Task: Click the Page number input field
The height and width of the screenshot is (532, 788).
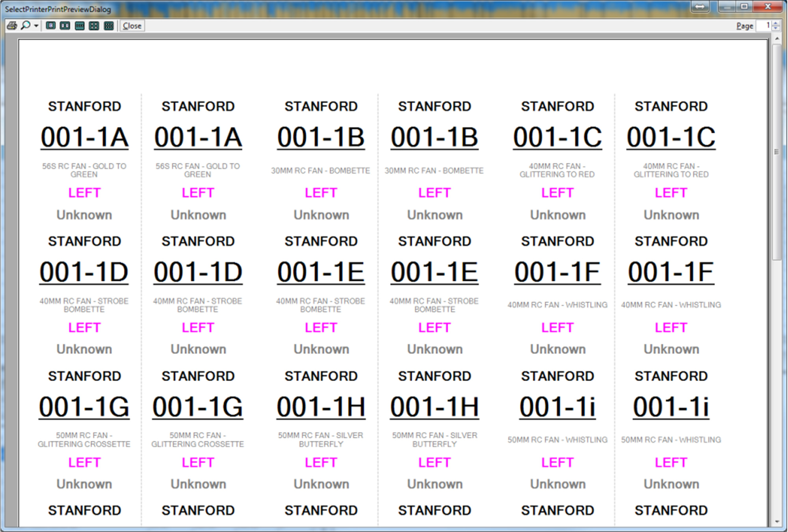Action: (x=764, y=26)
